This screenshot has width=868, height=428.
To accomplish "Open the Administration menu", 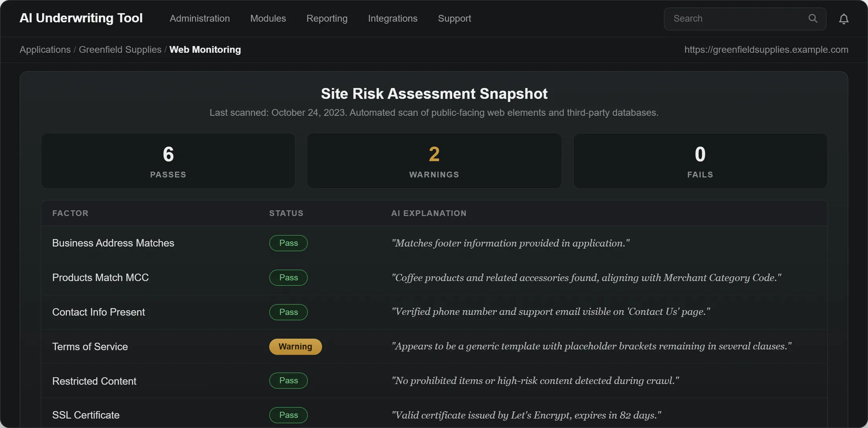I will tap(199, 18).
